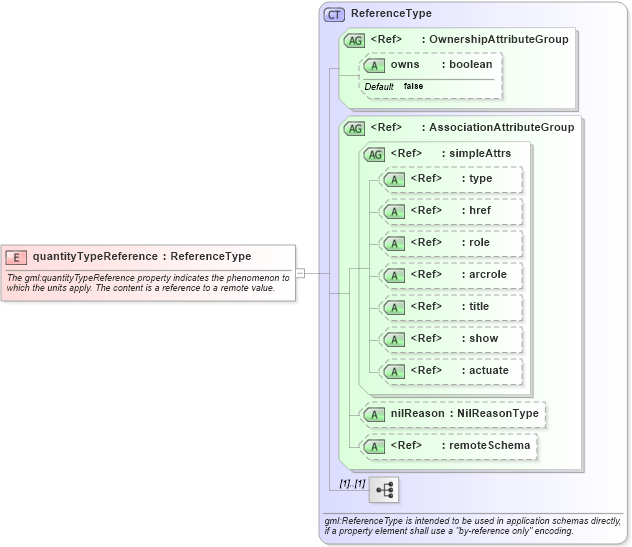
Task: Click the A icon of arcrole attribute
Action: (394, 275)
